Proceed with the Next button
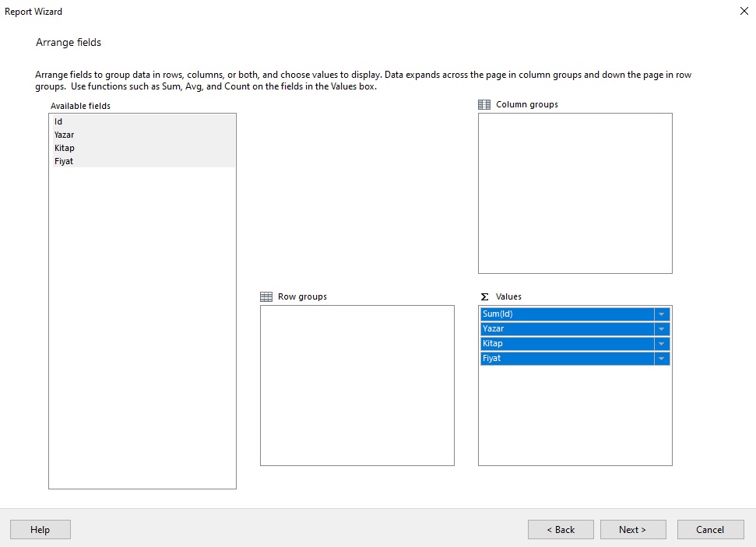The width and height of the screenshot is (756, 547). [633, 530]
